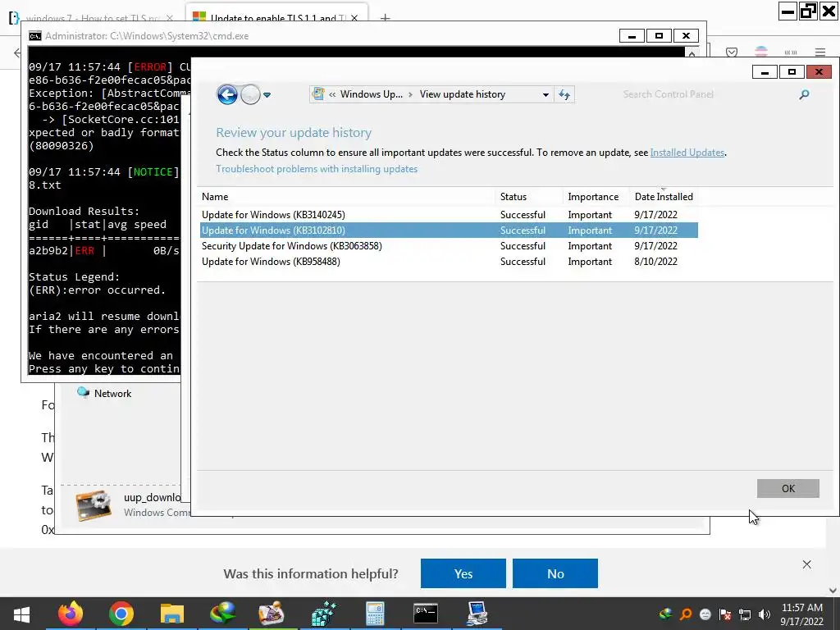Select row 'Update for Windows (KB3140245)'
The width and height of the screenshot is (840, 630).
coord(449,215)
